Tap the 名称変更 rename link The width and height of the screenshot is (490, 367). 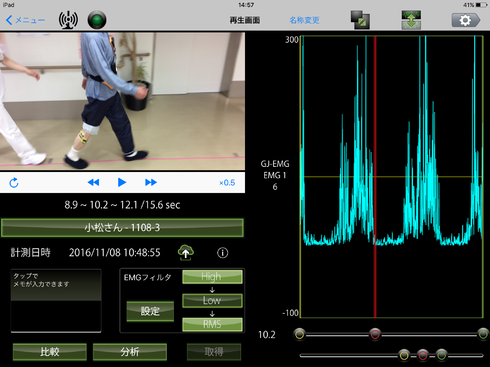(304, 20)
